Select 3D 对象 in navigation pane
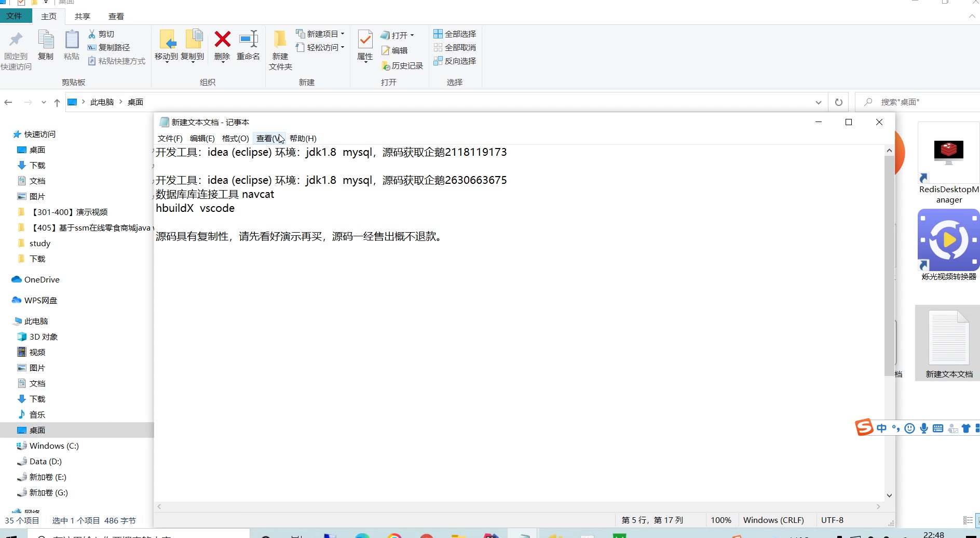 click(x=37, y=337)
